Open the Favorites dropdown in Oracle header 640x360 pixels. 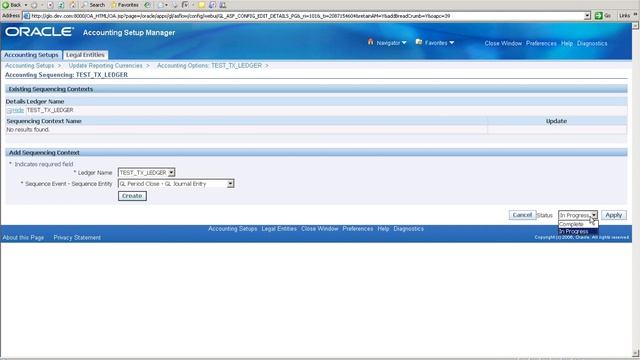tap(439, 42)
